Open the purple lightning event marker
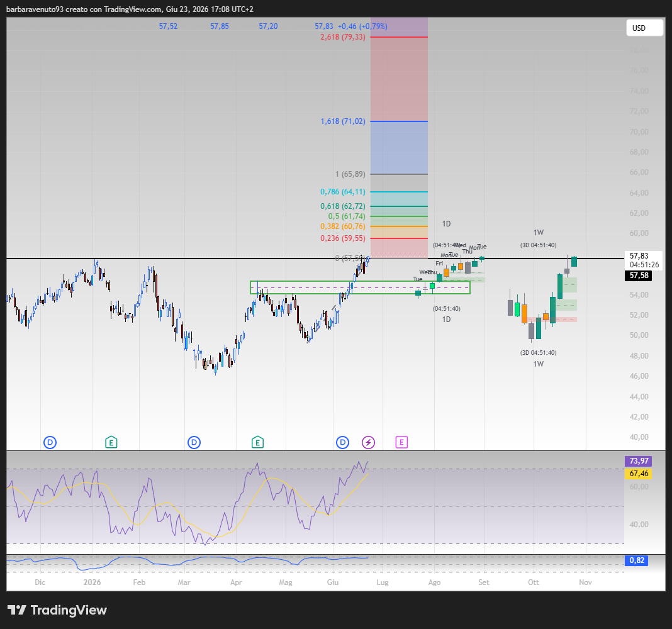 (x=369, y=442)
